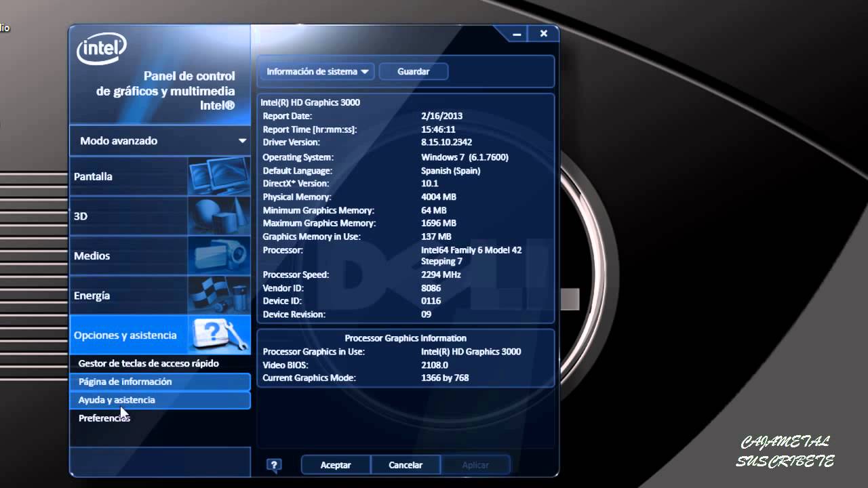Open the Información de sistema dropdown
Image resolution: width=868 pixels, height=488 pixels.
tap(317, 71)
